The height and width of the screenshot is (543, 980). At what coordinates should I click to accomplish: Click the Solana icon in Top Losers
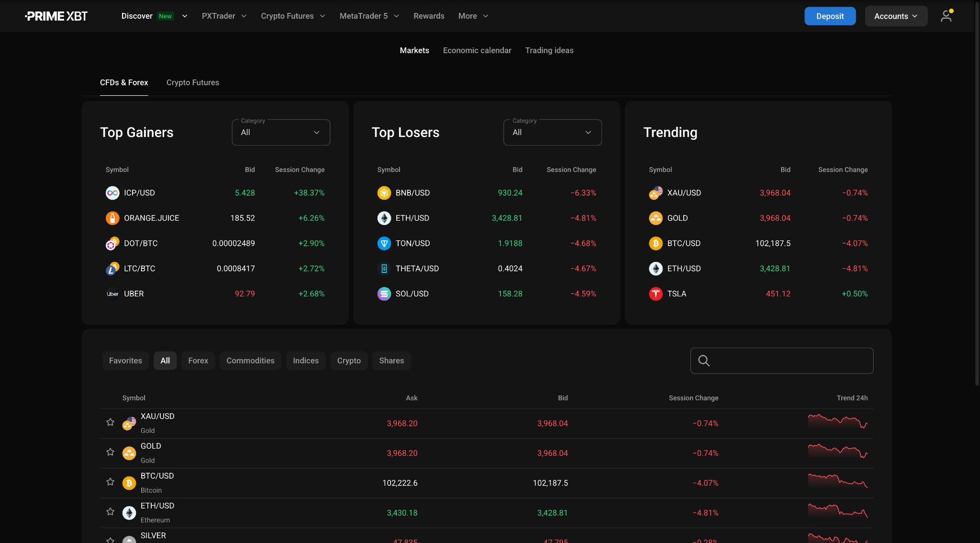384,294
